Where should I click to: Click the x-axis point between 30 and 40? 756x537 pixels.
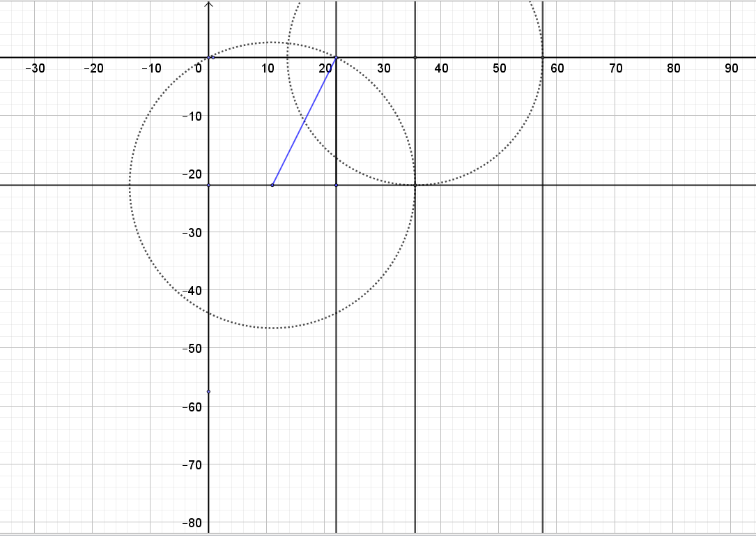click(x=415, y=57)
